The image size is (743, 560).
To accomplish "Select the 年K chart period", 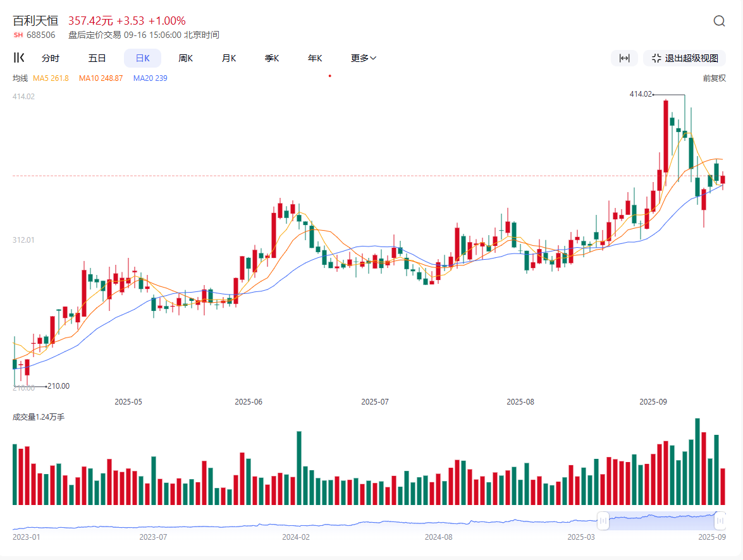I will [315, 58].
